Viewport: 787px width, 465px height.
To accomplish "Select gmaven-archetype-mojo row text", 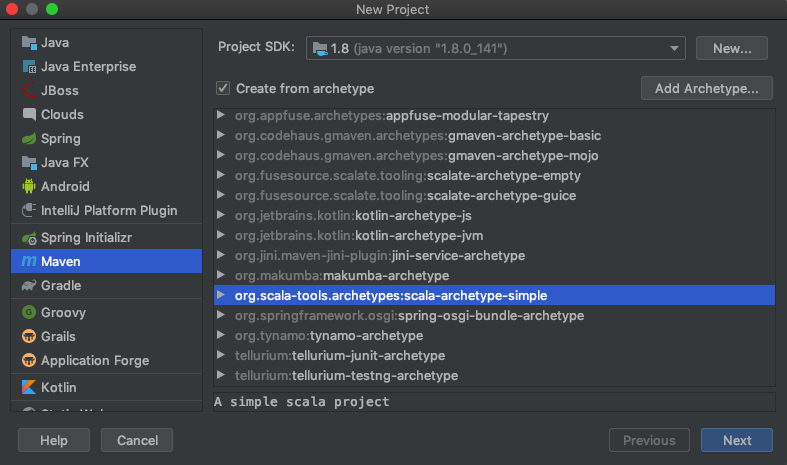I will point(417,156).
